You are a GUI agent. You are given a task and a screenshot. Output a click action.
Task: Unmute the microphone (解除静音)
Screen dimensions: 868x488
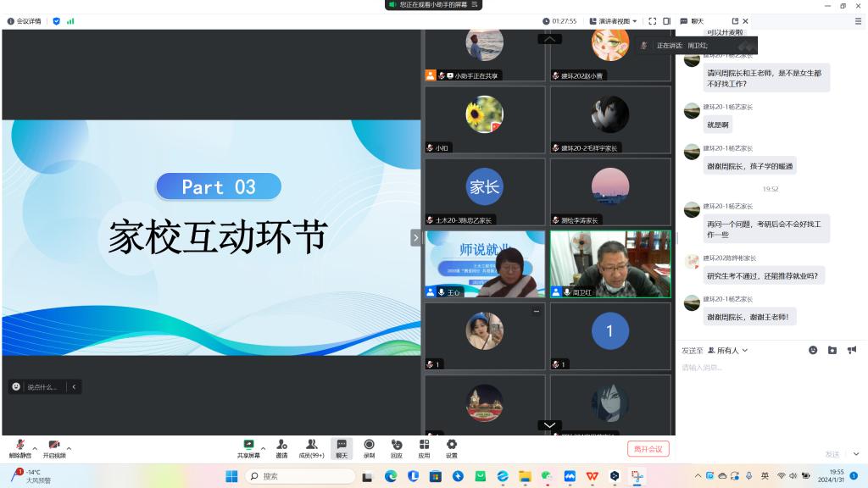point(19,446)
